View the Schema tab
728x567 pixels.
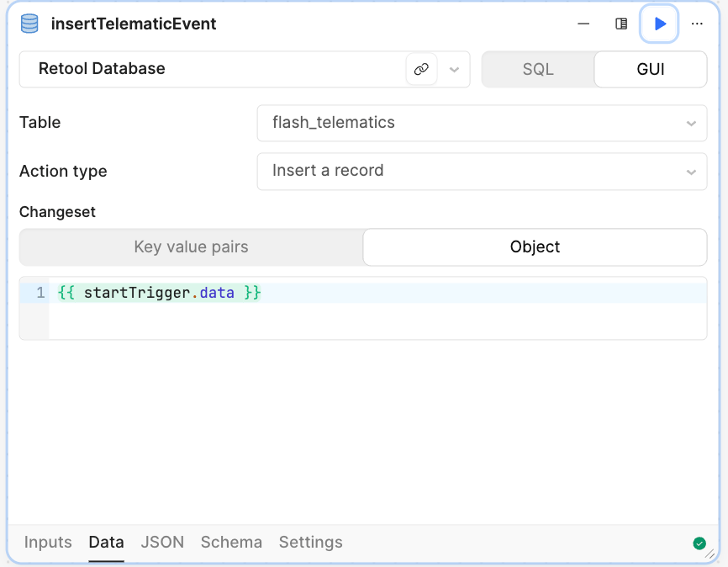231,543
